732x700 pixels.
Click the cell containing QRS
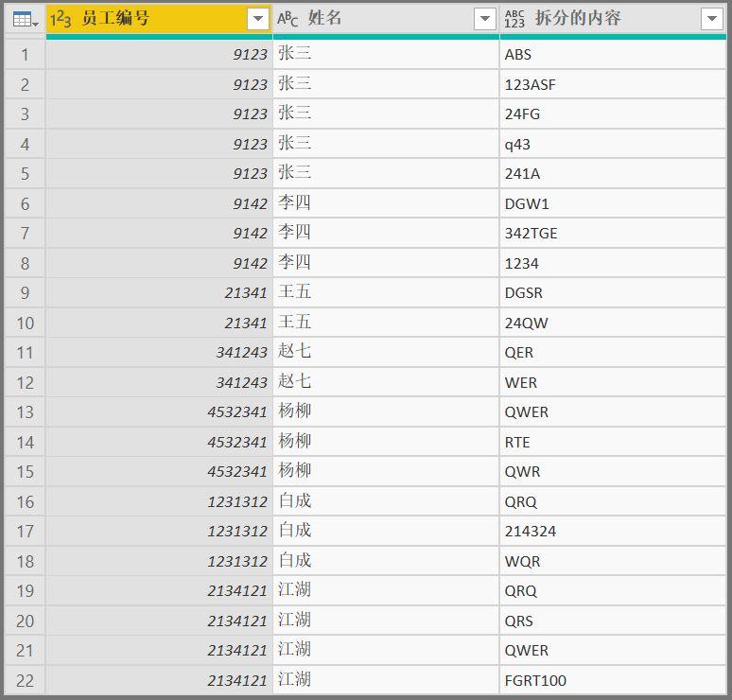[613, 621]
